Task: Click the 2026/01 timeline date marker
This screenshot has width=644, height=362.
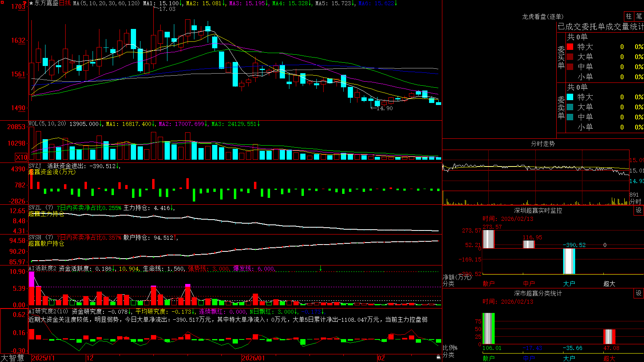Action: [x=254, y=358]
